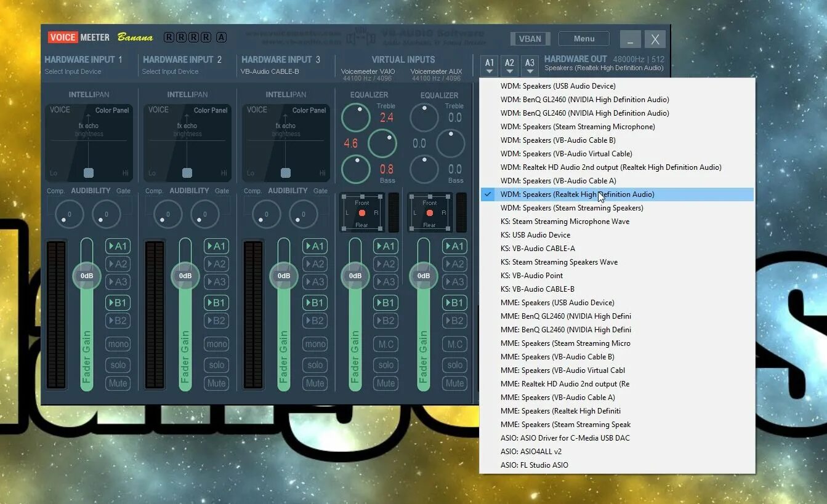Image resolution: width=827 pixels, height=504 pixels.
Task: Select ASIO: ASIO4ALL v2
Action: (x=617, y=452)
